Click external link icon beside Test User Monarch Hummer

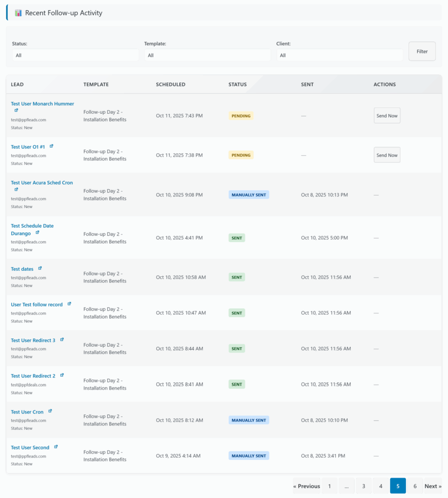click(16, 110)
